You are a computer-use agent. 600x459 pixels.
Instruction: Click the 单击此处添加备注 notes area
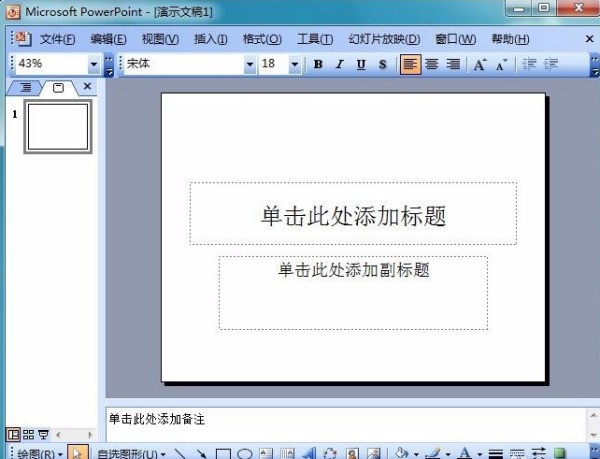pyautogui.click(x=346, y=424)
